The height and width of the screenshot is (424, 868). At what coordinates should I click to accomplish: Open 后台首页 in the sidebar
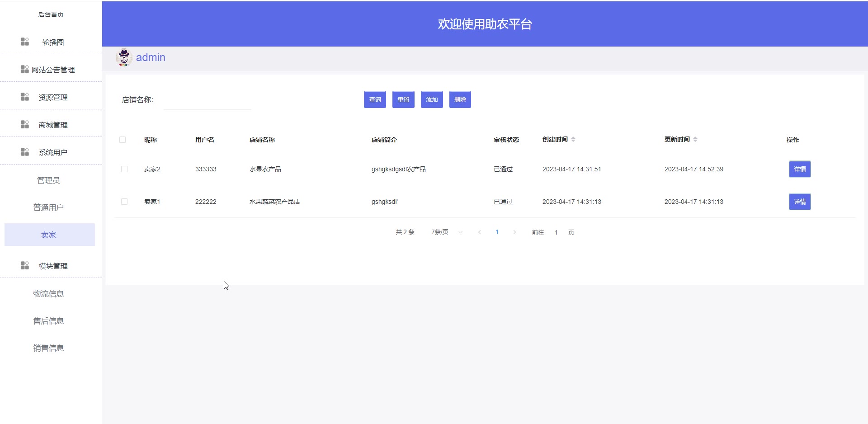pyautogui.click(x=51, y=14)
